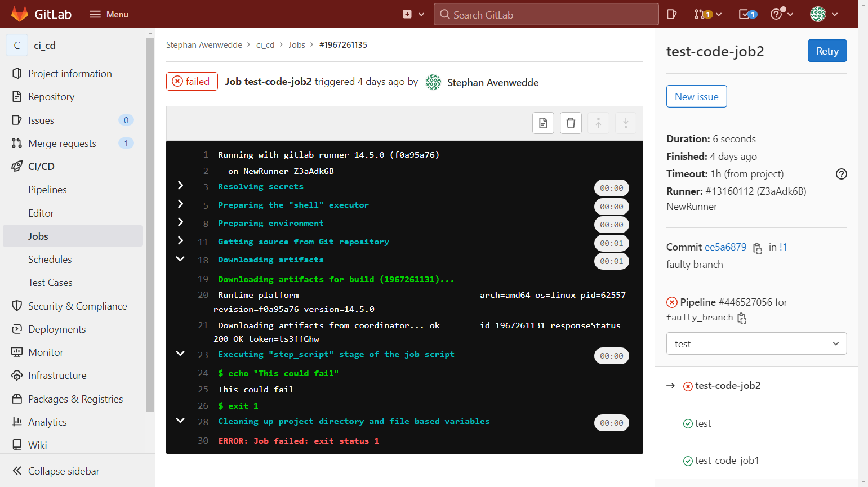Open commit ee5a6879

(725, 247)
